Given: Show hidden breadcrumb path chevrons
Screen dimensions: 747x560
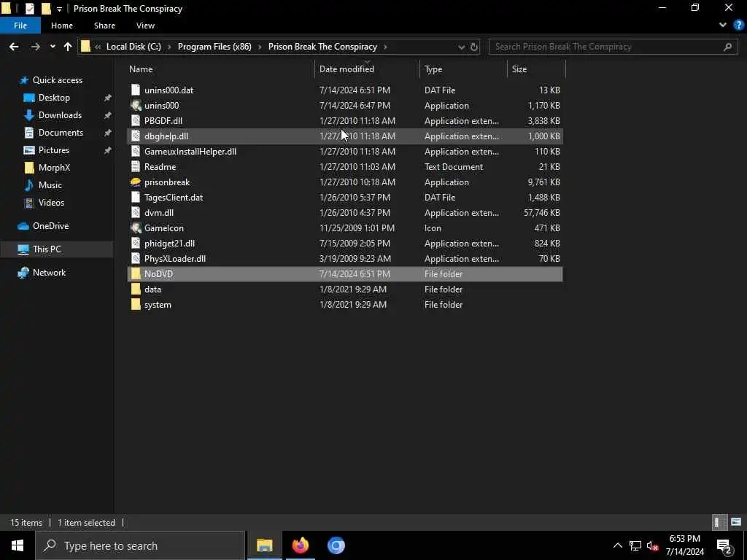Looking at the screenshot, I should [x=98, y=47].
